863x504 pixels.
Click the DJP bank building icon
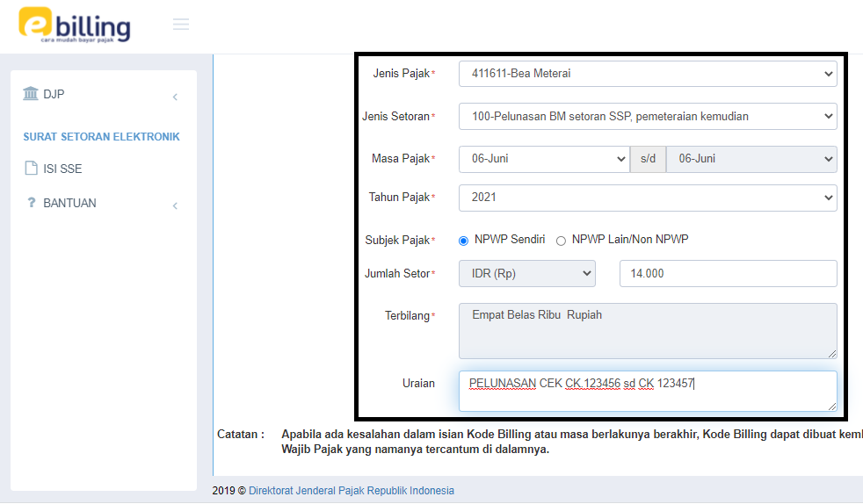point(31,94)
